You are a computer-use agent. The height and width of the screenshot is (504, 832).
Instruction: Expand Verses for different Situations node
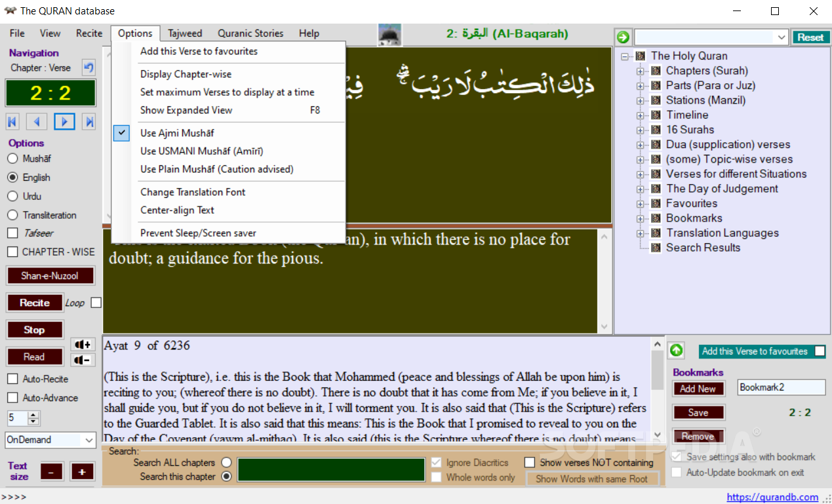point(640,174)
